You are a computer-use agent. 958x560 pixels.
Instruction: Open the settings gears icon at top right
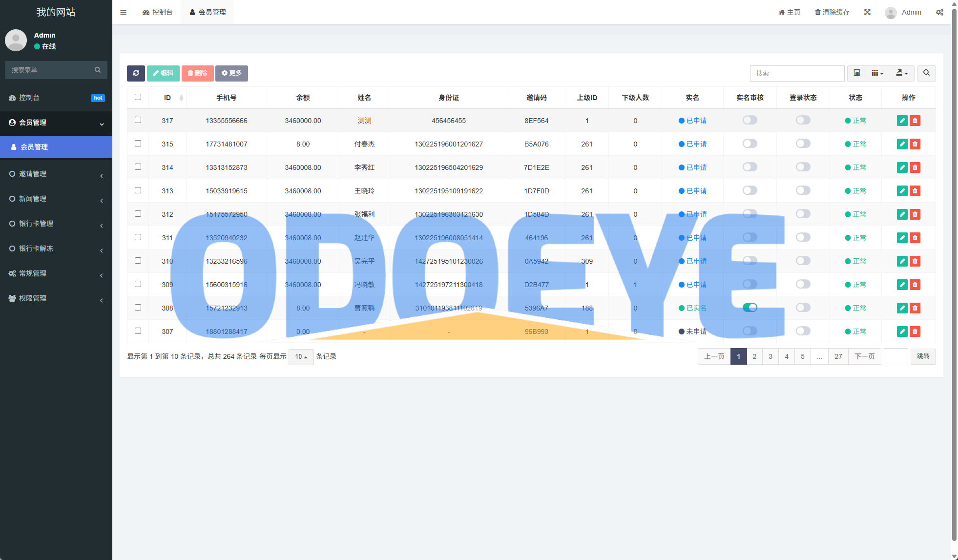(x=939, y=12)
